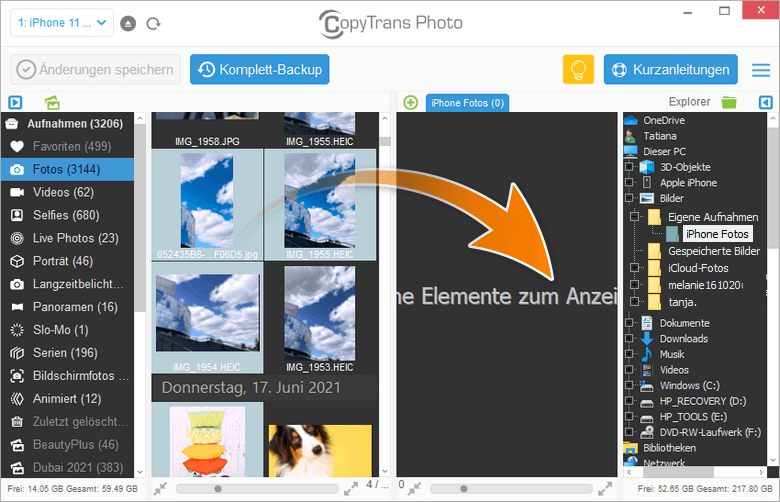Viewport: 780px width, 502px height.
Task: Select thumbnail IMG_1953.HEIC
Action: point(320,317)
